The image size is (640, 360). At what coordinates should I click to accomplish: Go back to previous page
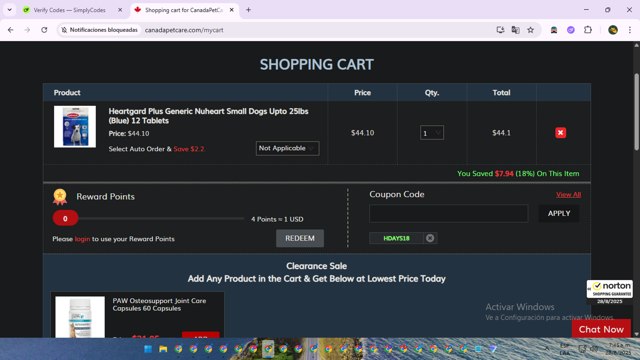(11, 30)
